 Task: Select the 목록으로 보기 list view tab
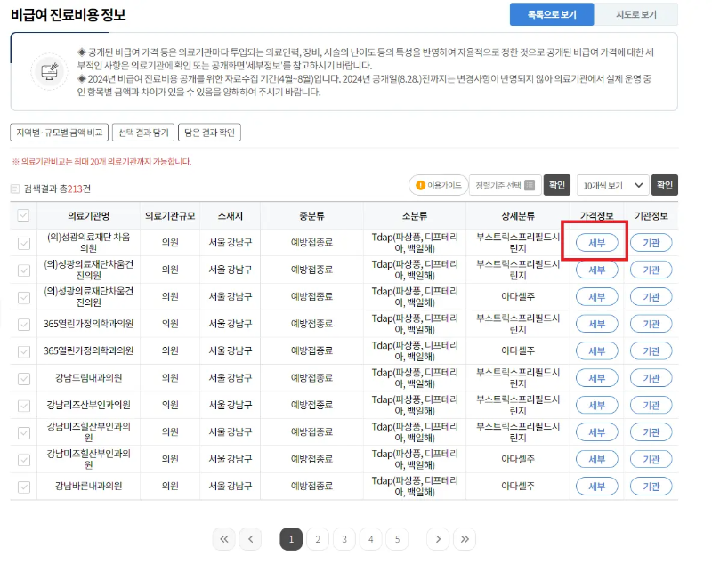(x=551, y=15)
